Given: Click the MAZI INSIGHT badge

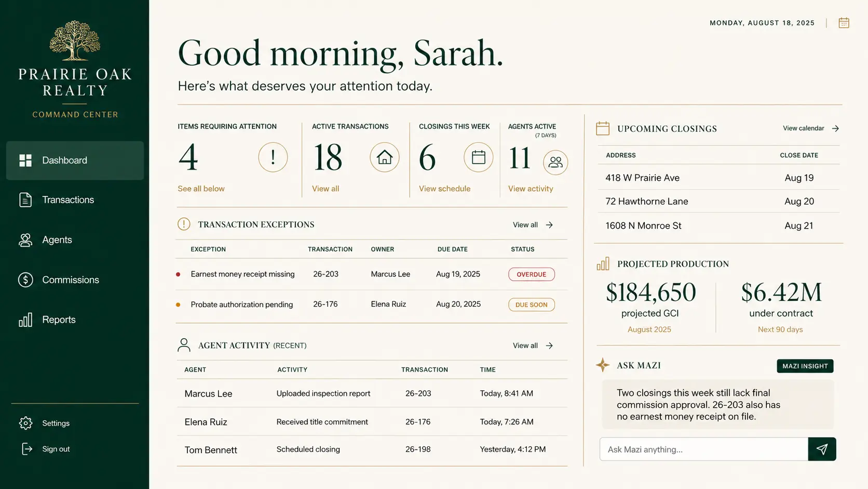Looking at the screenshot, I should [805, 366].
